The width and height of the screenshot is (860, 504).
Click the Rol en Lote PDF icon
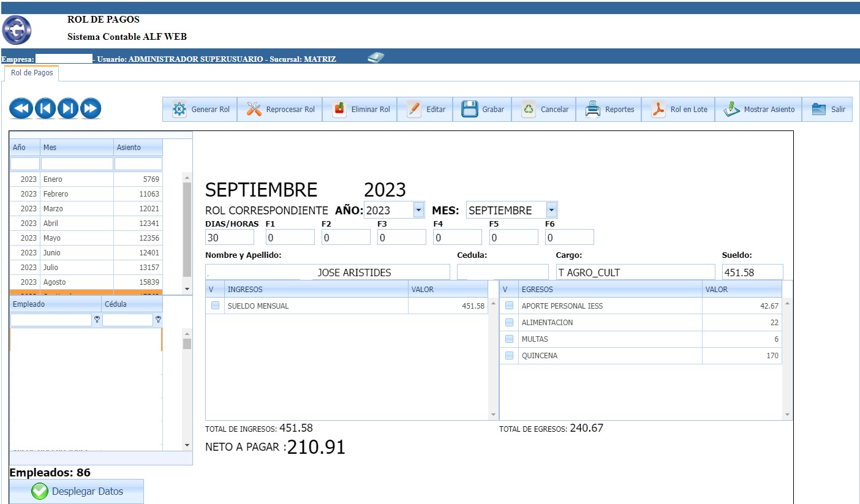pyautogui.click(x=658, y=110)
